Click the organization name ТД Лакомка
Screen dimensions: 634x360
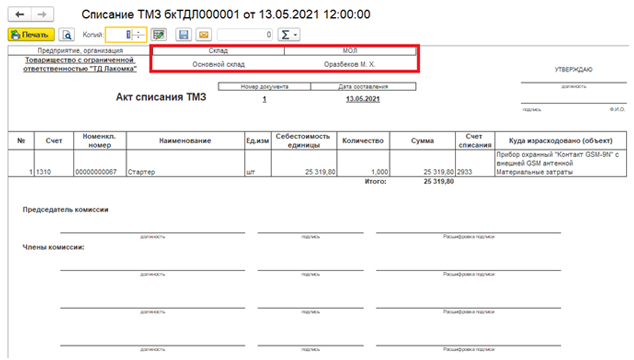(80, 64)
